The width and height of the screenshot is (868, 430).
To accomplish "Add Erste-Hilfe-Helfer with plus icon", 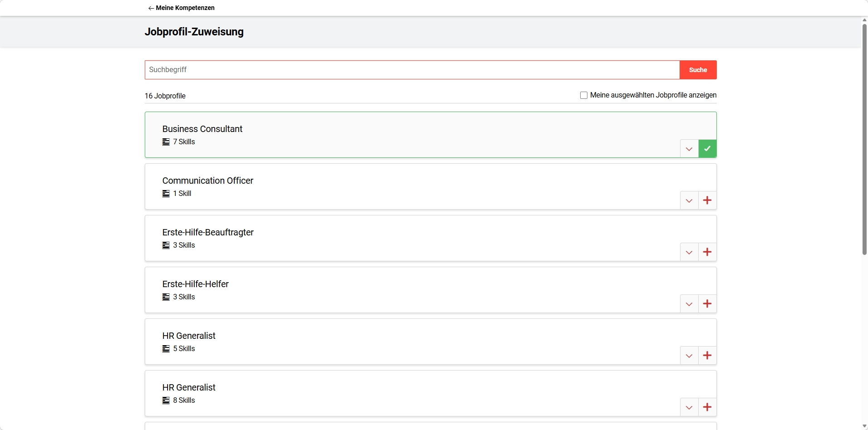I will coord(707,304).
